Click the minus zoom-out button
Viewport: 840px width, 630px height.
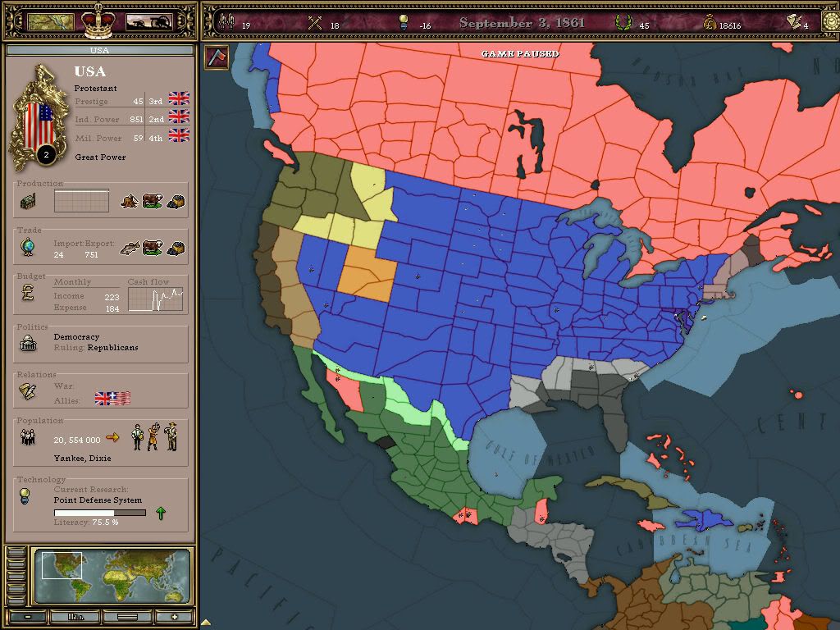[x=27, y=617]
